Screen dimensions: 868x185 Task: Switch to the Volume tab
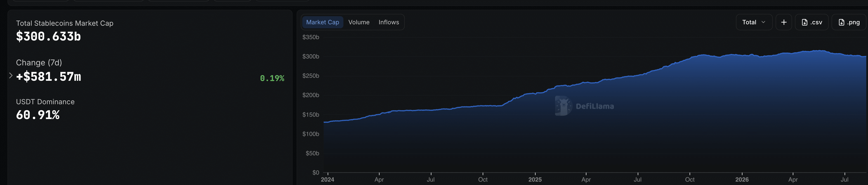(x=359, y=22)
